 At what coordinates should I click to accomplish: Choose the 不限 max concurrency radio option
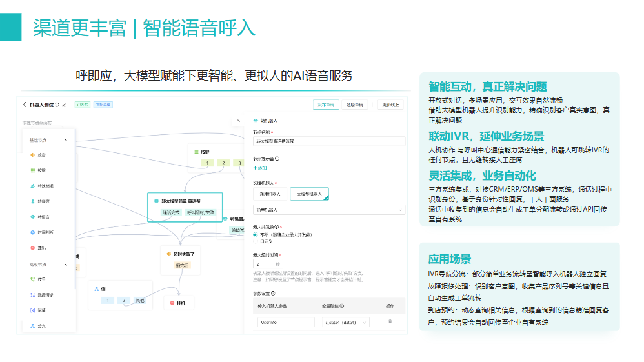tap(256, 235)
